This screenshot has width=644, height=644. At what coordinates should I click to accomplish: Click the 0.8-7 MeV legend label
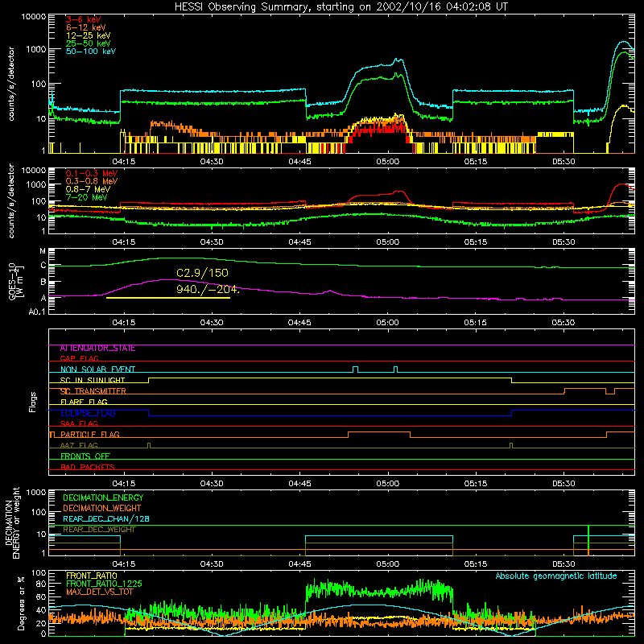[x=88, y=189]
